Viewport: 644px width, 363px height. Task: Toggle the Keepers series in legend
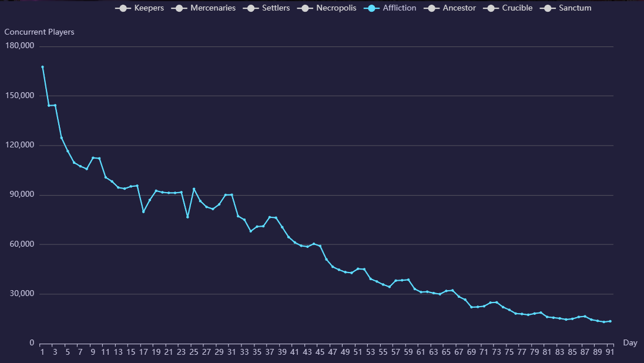[x=140, y=8]
